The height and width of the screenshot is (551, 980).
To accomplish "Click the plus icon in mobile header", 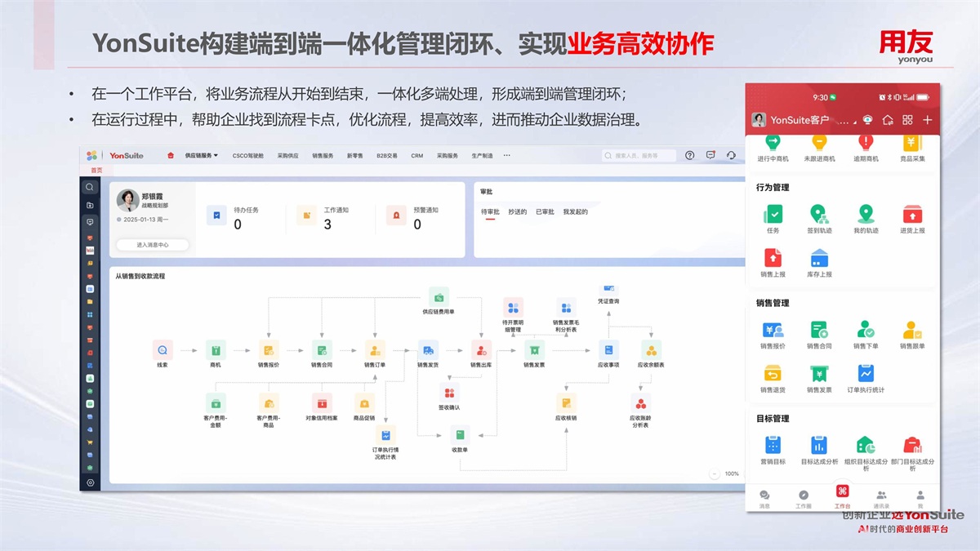I will [928, 120].
